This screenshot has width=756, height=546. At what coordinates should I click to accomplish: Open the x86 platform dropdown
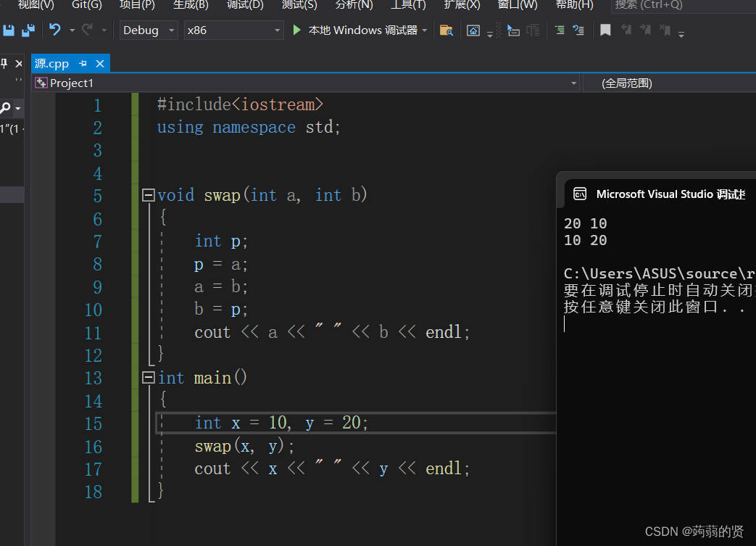[x=234, y=30]
